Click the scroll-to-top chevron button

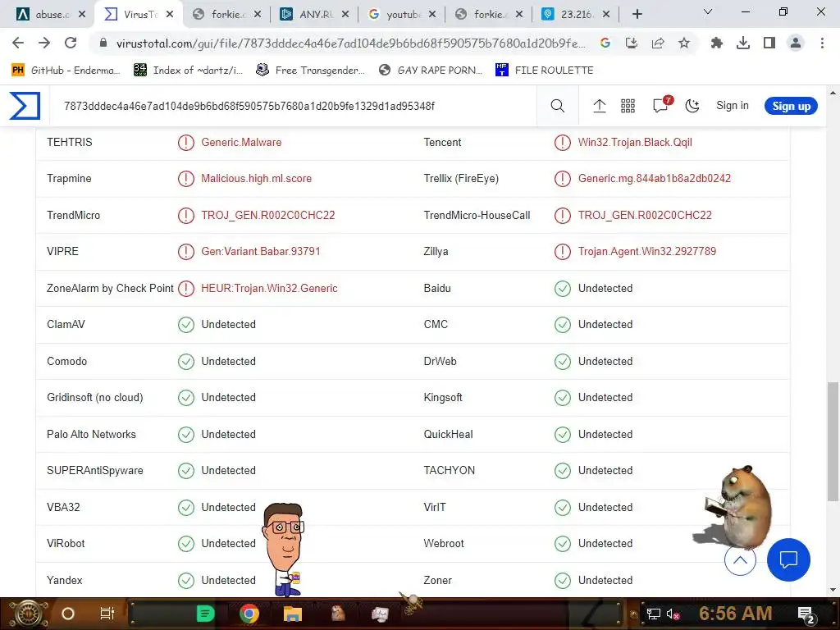point(740,559)
